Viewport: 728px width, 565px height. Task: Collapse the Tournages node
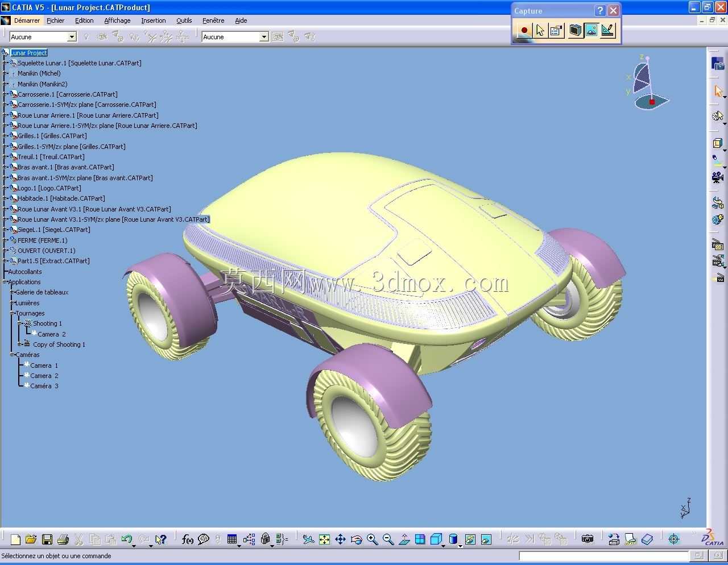pyautogui.click(x=12, y=313)
